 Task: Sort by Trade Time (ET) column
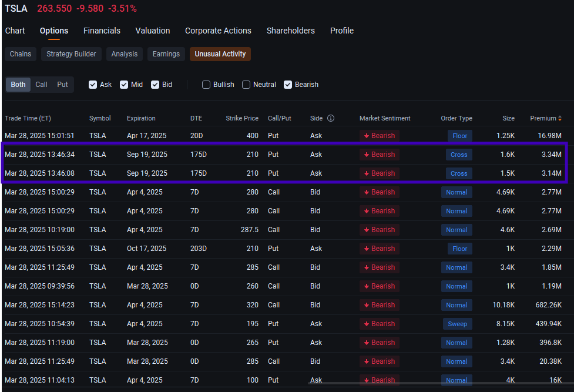[28, 118]
